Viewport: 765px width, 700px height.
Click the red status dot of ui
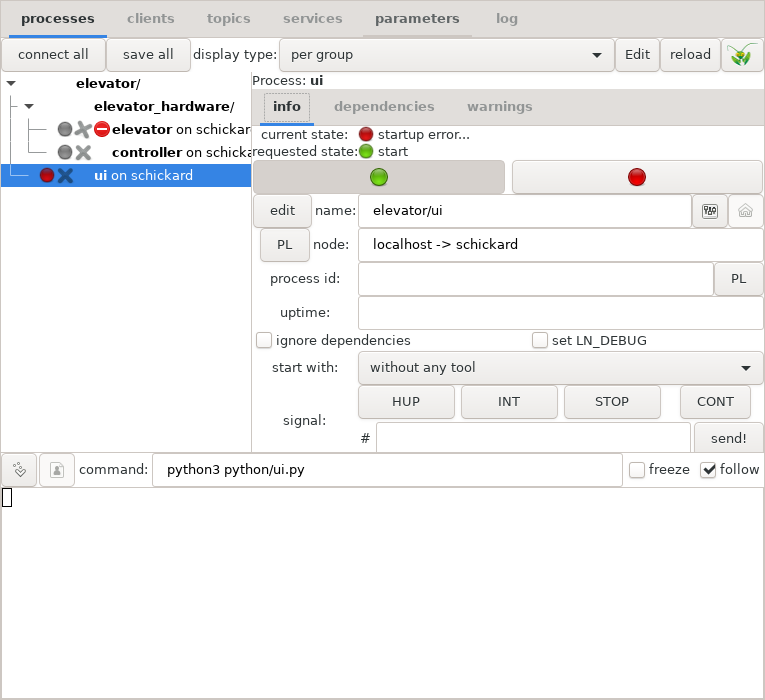[x=47, y=175]
